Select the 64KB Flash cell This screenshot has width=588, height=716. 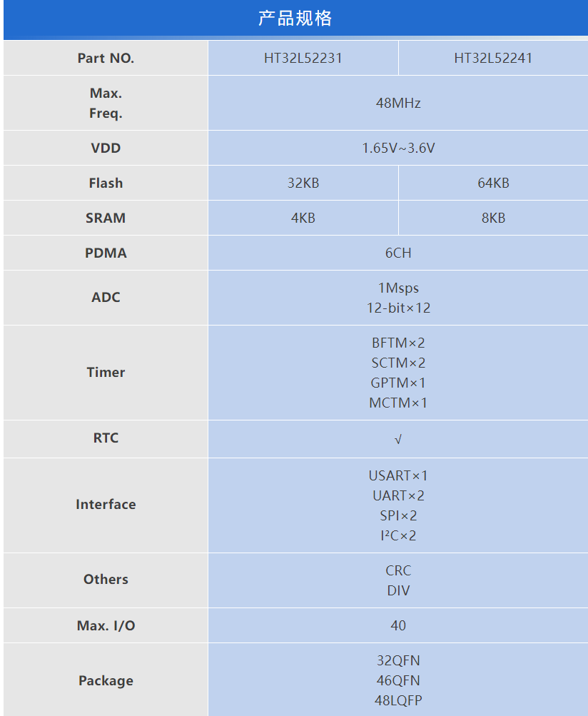tap(493, 183)
